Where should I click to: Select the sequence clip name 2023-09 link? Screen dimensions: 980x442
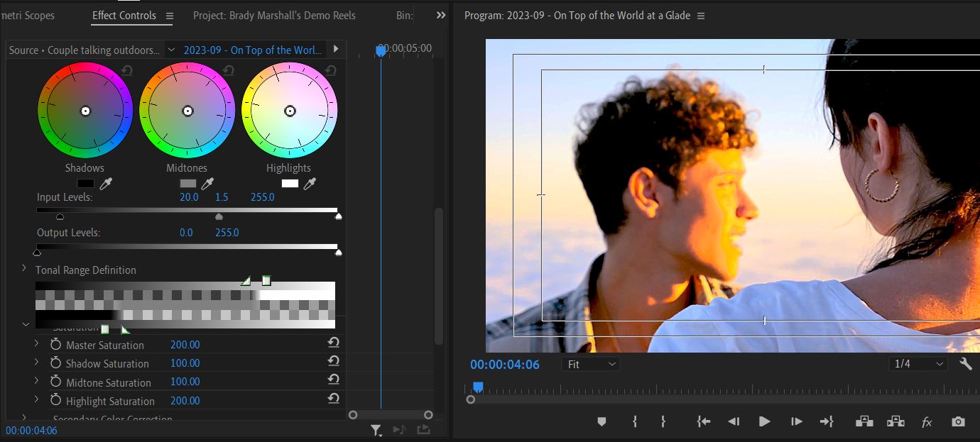pos(252,50)
